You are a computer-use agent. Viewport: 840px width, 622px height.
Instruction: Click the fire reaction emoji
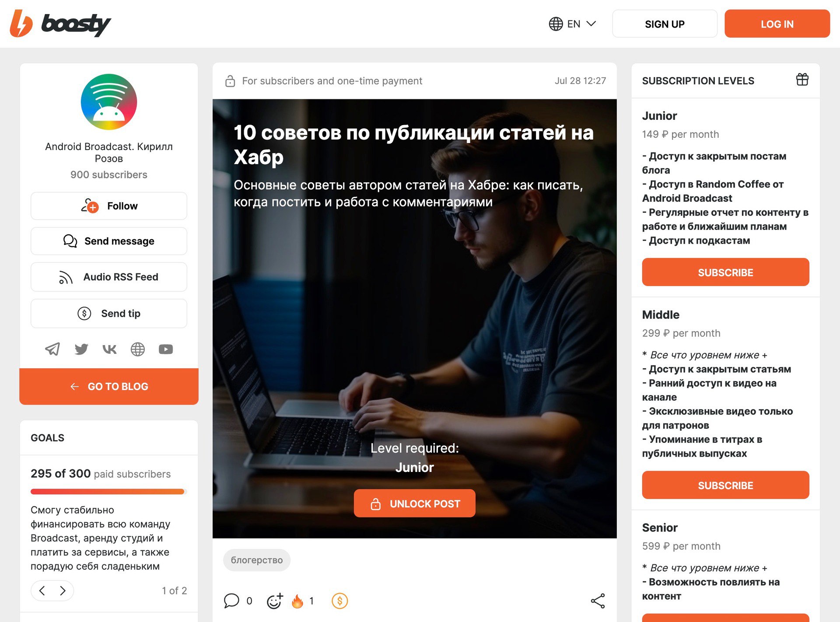point(297,601)
